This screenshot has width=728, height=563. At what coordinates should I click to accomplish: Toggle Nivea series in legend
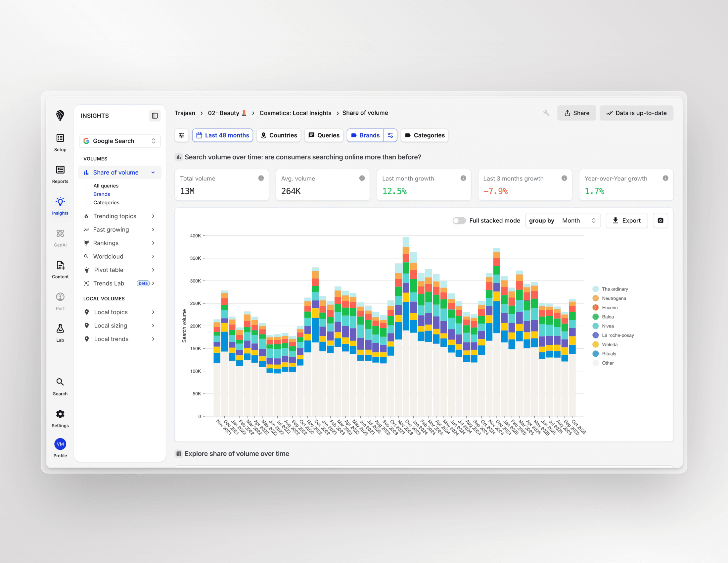607,326
